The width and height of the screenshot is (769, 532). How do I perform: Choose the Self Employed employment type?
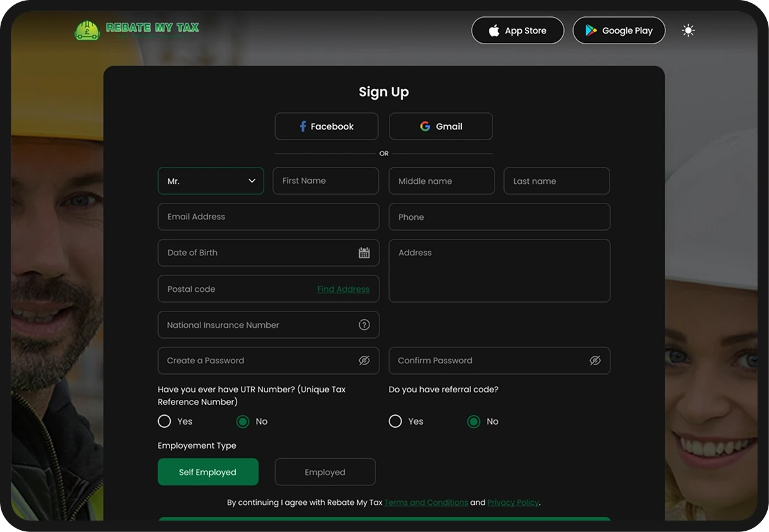(x=208, y=472)
